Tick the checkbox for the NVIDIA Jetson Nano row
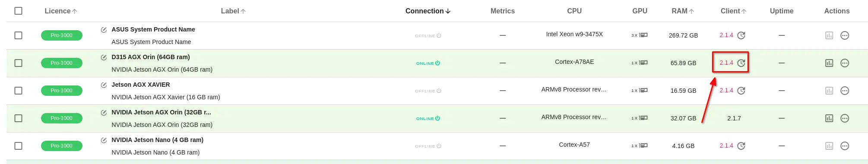868x164 pixels. [x=18, y=146]
